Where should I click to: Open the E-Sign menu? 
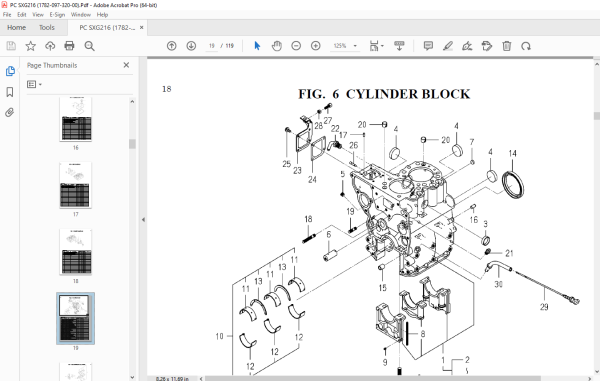coord(57,15)
